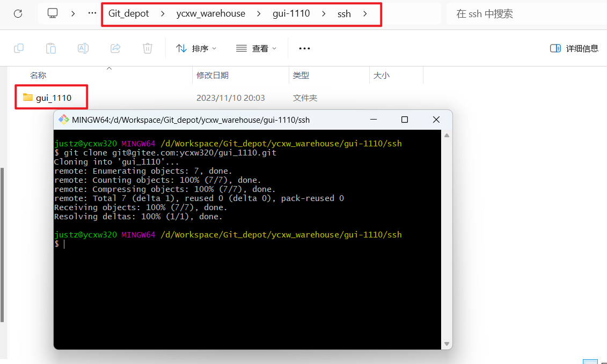
Task: Open the 排序 sort dropdown
Action: [x=196, y=48]
